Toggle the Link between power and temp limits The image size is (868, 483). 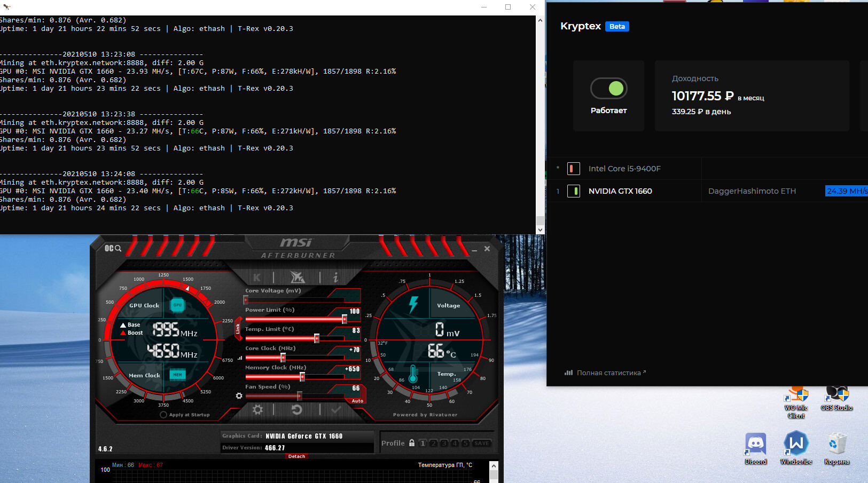tap(238, 329)
